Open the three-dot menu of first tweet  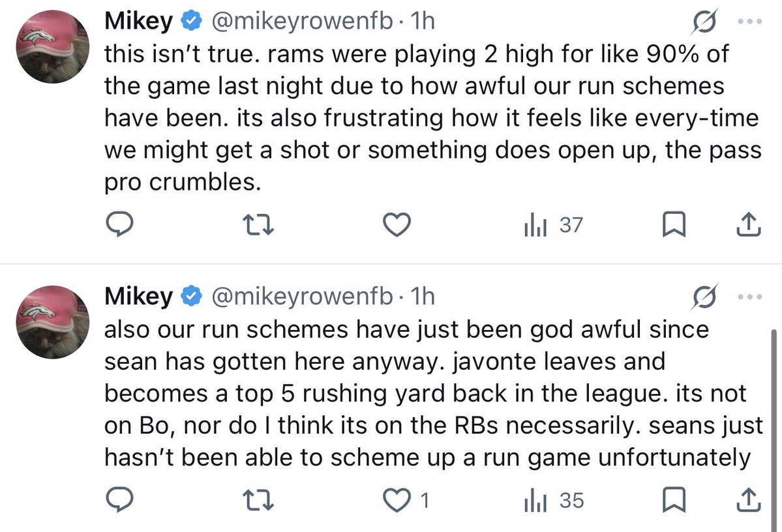(749, 22)
